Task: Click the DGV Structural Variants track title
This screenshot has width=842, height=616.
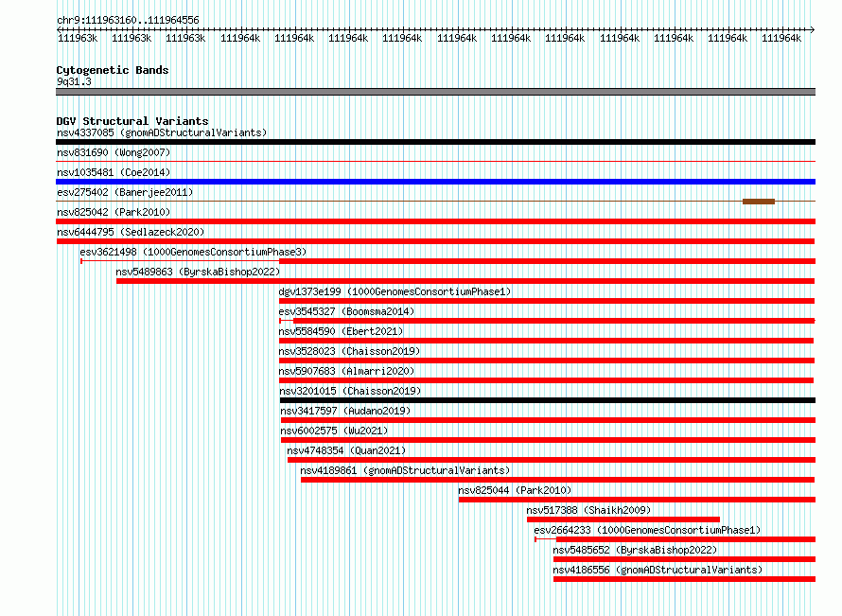Action: 132,121
